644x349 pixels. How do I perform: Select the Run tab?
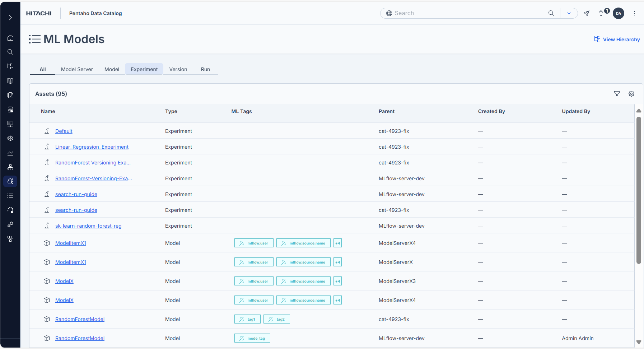205,69
